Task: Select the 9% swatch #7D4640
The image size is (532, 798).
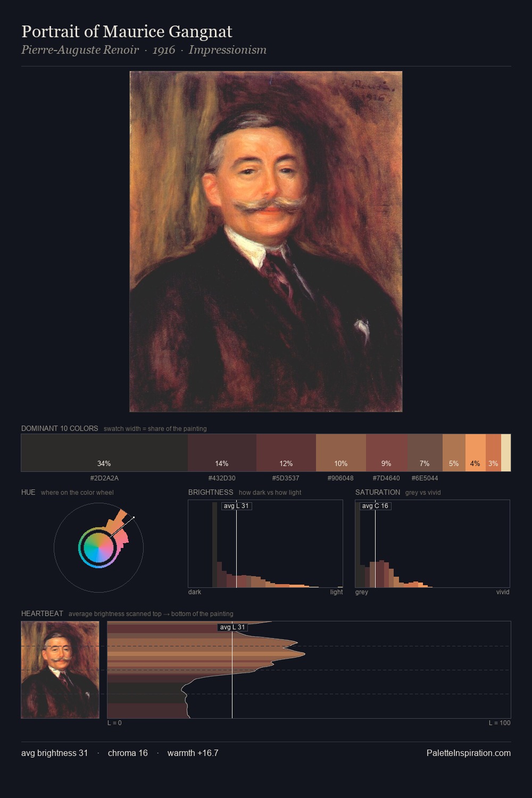Action: [386, 453]
